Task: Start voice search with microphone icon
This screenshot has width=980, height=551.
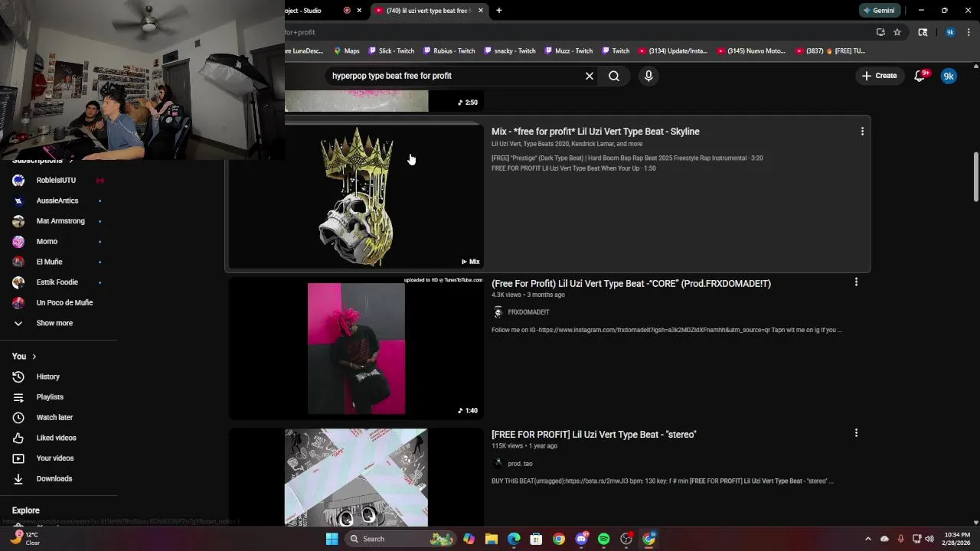Action: tap(648, 76)
